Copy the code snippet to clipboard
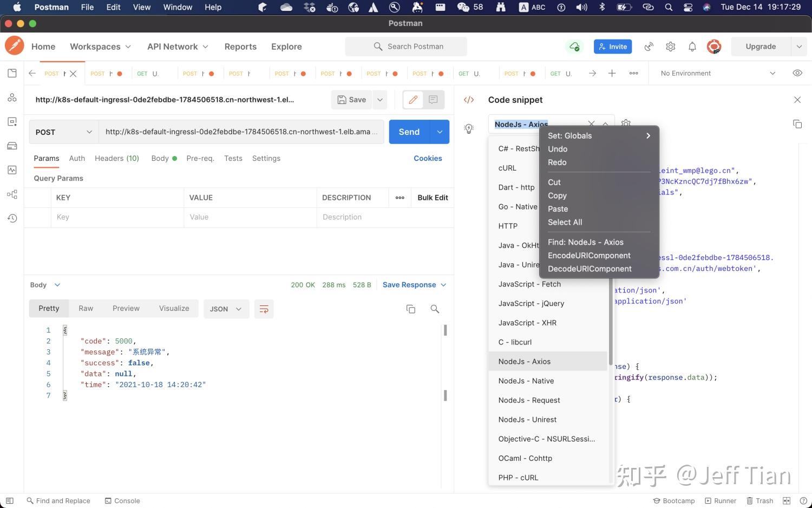The image size is (812, 508). pyautogui.click(x=797, y=124)
